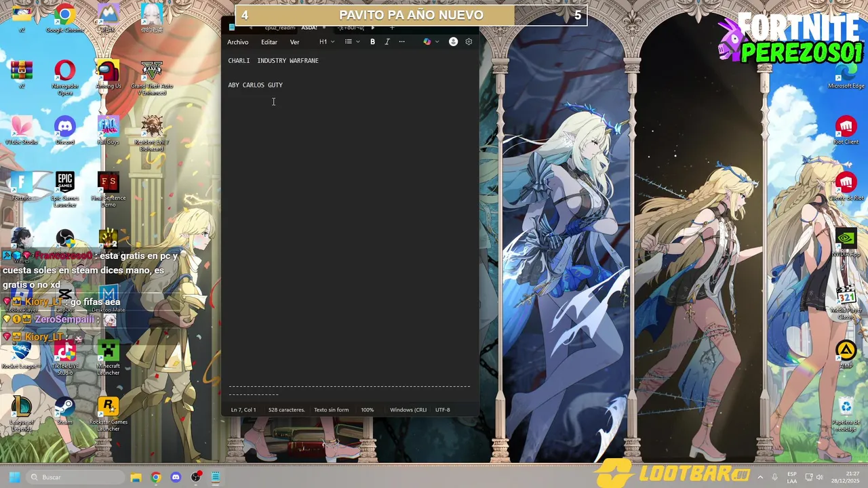Screen dimensions: 868x488
Task: Click the Ln 7, Col 1 position indicator
Action: [x=243, y=410]
